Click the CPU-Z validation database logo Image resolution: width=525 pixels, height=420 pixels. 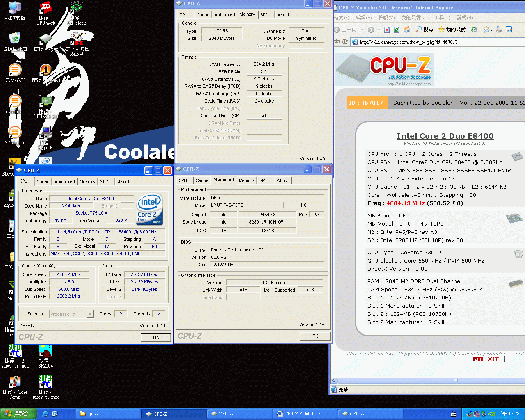point(384,69)
